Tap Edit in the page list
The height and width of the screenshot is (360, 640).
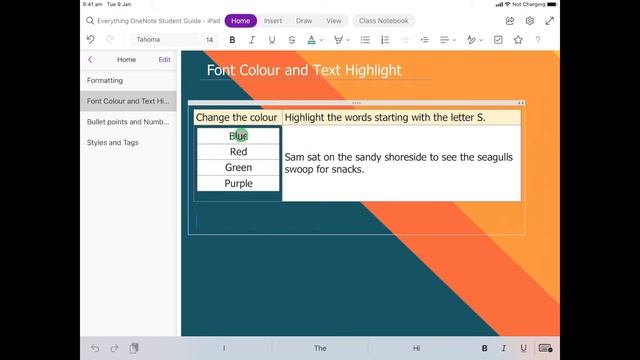(x=164, y=60)
